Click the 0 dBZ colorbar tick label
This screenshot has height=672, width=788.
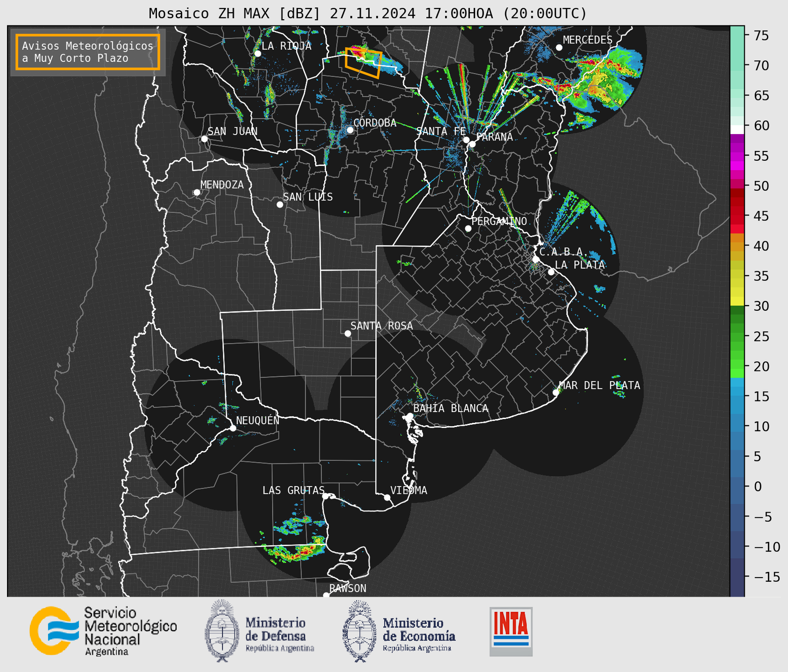tap(757, 487)
